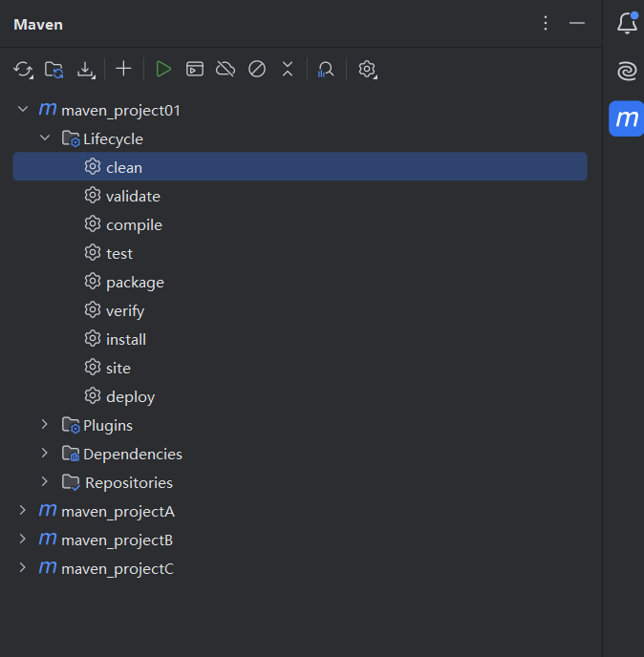Click Download Sources and Documentation icon

86,70
